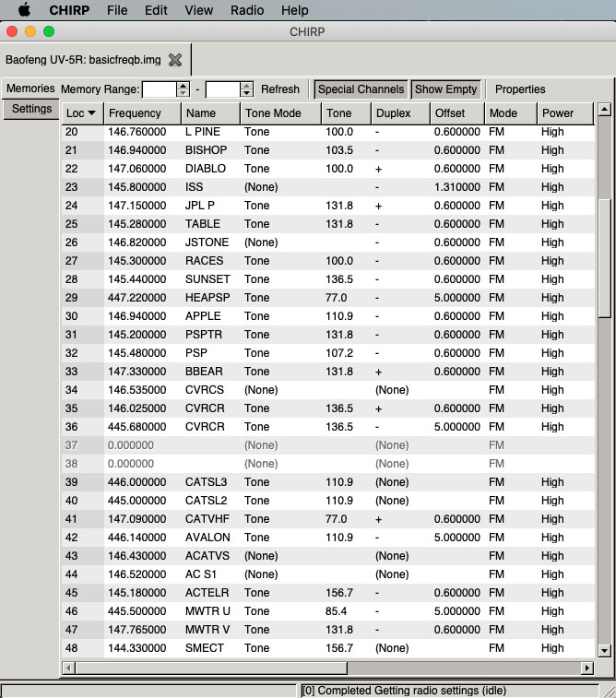616x698 pixels.
Task: Click the horizontal scrollbar right arrow
Action: pyautogui.click(x=587, y=668)
